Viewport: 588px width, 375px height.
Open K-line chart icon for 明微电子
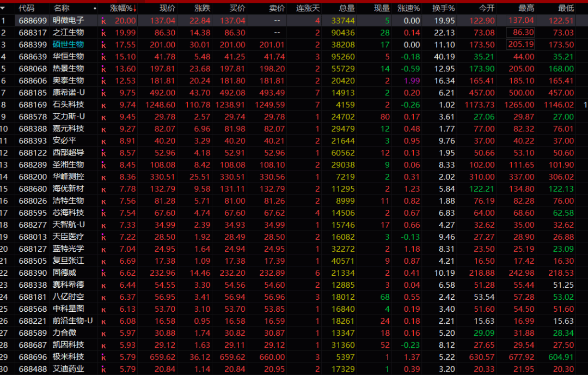103,21
